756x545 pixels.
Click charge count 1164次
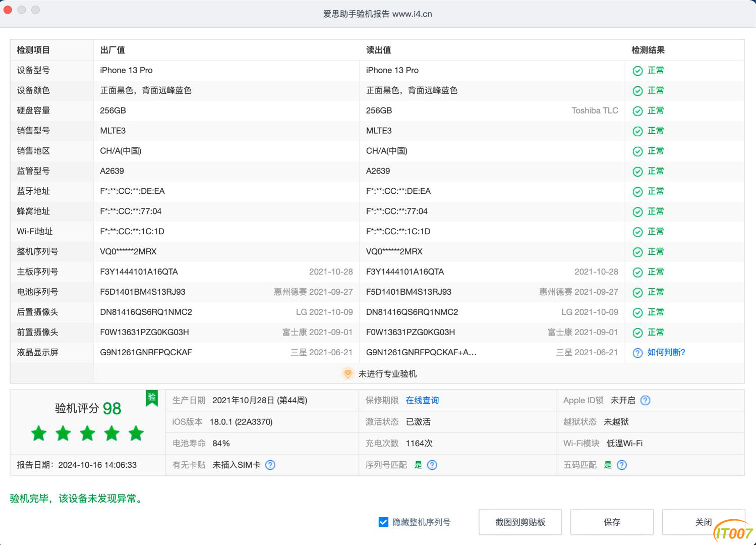419,444
